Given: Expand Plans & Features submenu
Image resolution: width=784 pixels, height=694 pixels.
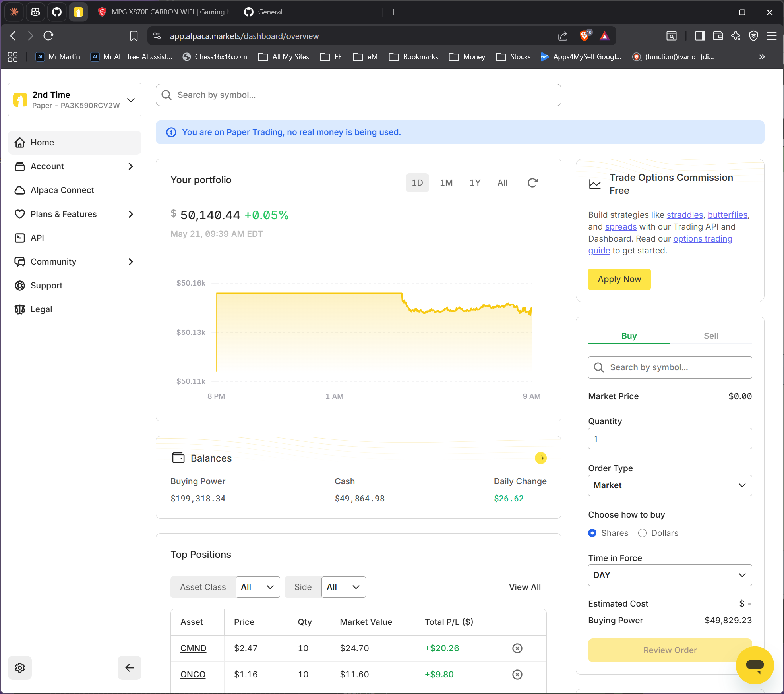Looking at the screenshot, I should coord(130,214).
